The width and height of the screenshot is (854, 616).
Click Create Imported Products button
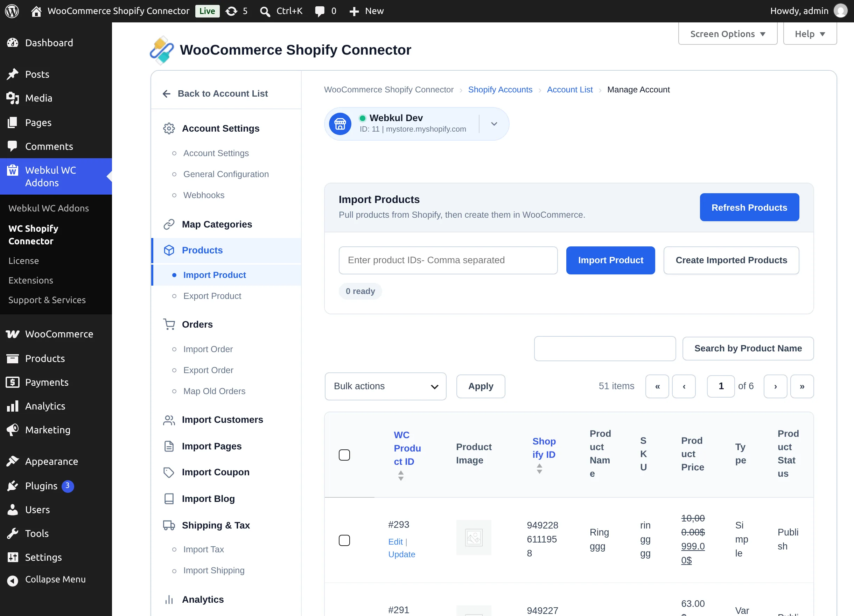pyautogui.click(x=731, y=260)
